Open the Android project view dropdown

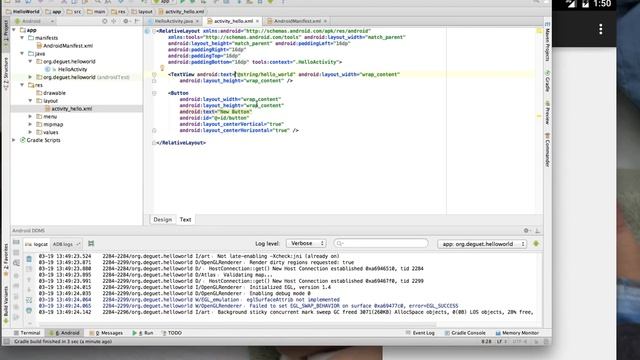coord(34,21)
